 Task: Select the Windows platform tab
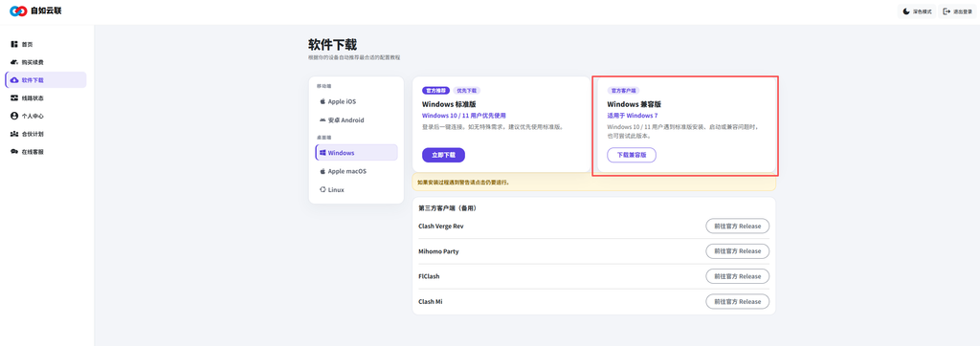pyautogui.click(x=356, y=152)
